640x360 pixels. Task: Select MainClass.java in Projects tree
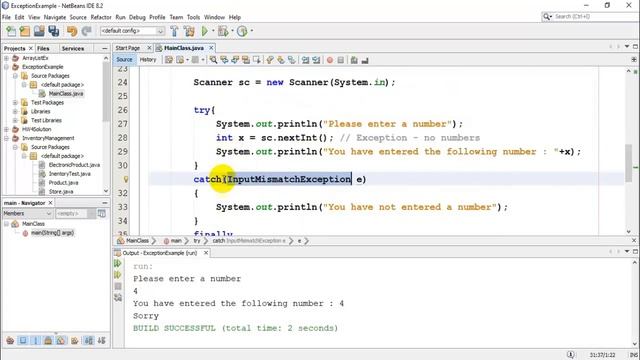[x=66, y=93]
